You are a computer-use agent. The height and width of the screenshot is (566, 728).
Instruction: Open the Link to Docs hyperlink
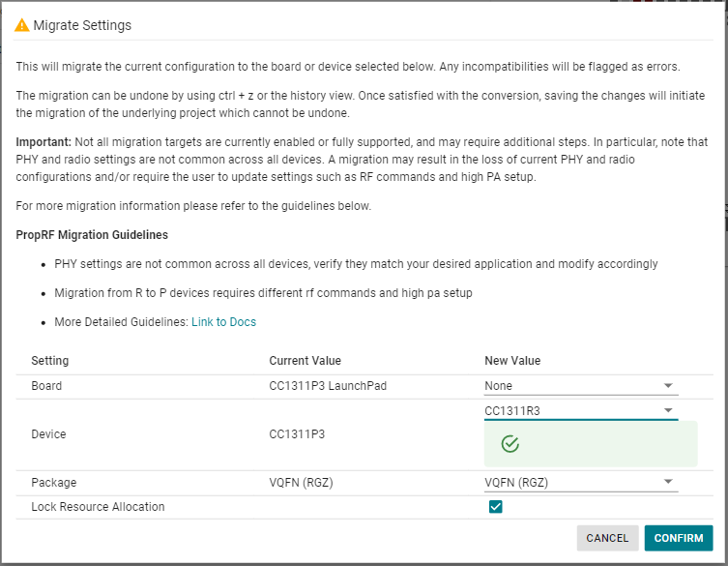(223, 322)
